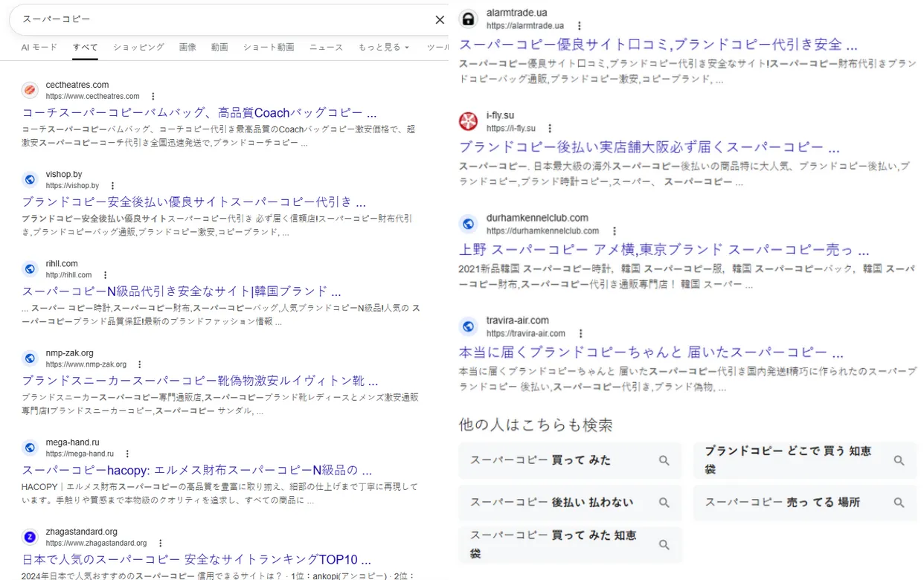Click the https://alarmtrade.ua URL text
The height and width of the screenshot is (580, 924).
coord(525,26)
